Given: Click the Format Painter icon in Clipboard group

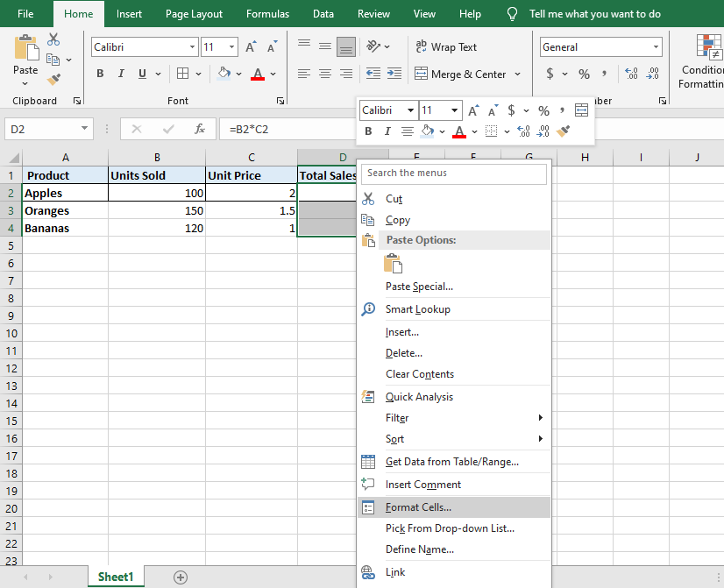Looking at the screenshot, I should point(54,80).
